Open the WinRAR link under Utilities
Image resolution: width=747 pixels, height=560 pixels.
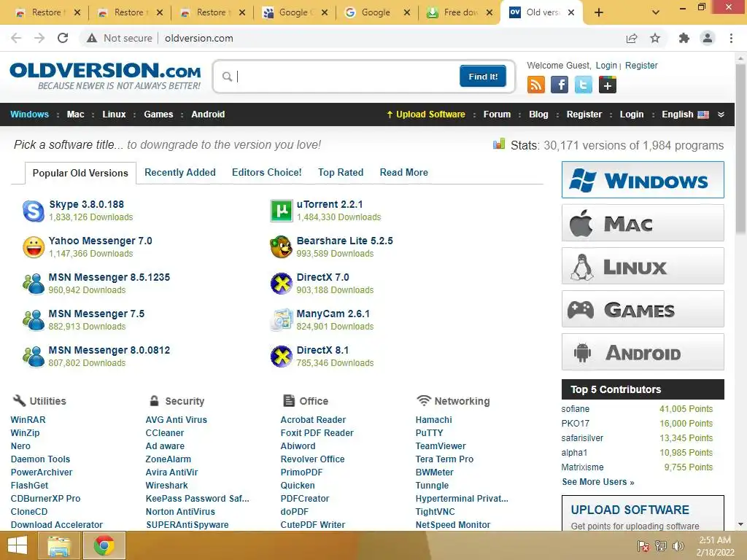click(x=28, y=419)
